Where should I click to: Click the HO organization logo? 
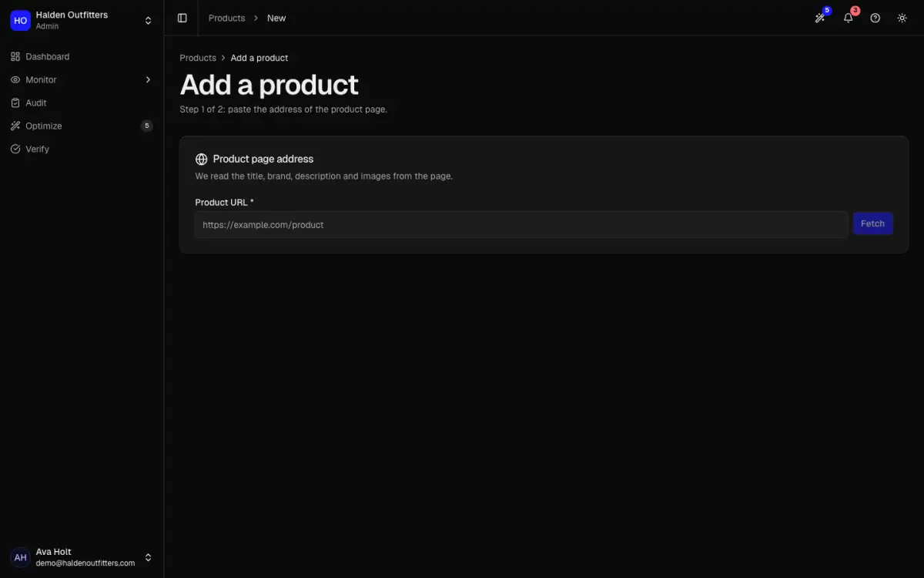coord(20,20)
